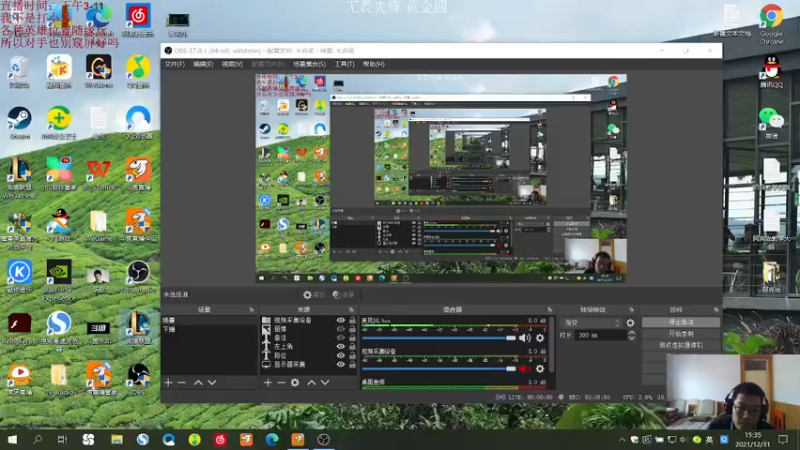Image resolution: width=800 pixels, height=450 pixels.
Task: Launch Google Chrome desktop shortcut
Action: [771, 24]
